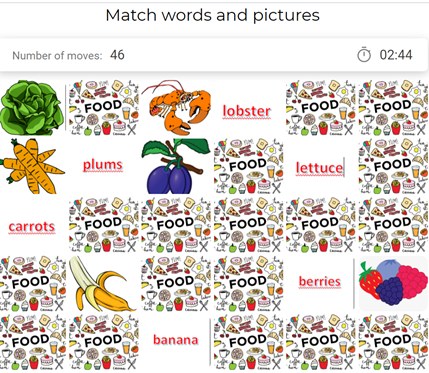The width and height of the screenshot is (429, 373).
Task: Flip the face-down card right of lettuce picture
Action: (x=103, y=107)
